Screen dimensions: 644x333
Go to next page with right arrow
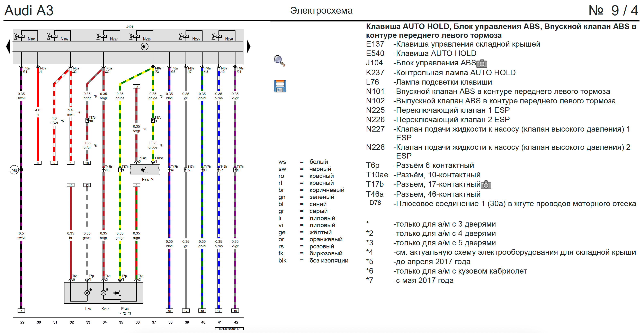pos(249,46)
